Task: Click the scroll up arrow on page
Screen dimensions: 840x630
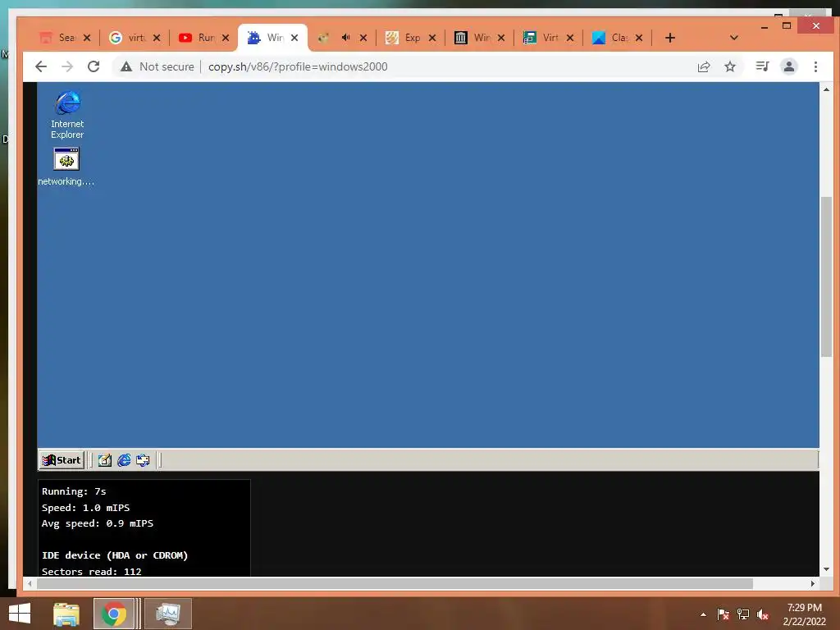Action: coord(826,89)
